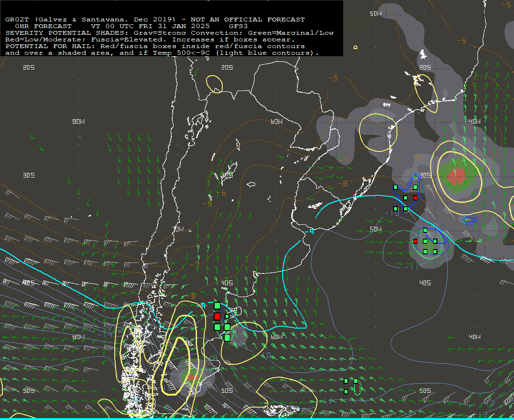This screenshot has width=514, height=420.
Task: Click the small yellow "D" marker over Brazil
Action: (356, 48)
